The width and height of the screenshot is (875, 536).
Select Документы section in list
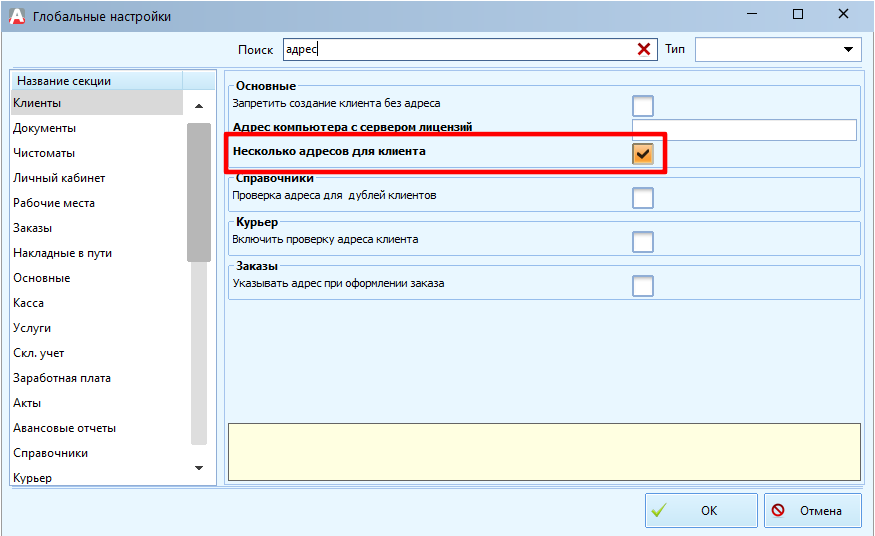pyautogui.click(x=44, y=128)
